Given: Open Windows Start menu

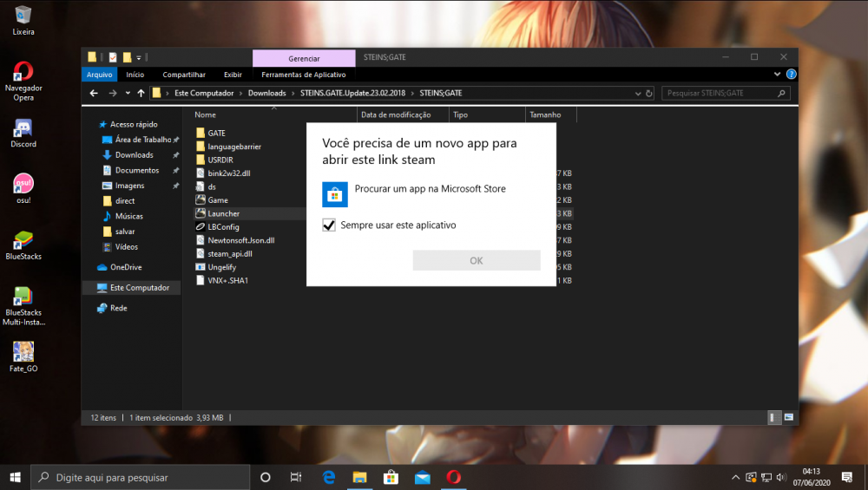Looking at the screenshot, I should click(15, 477).
